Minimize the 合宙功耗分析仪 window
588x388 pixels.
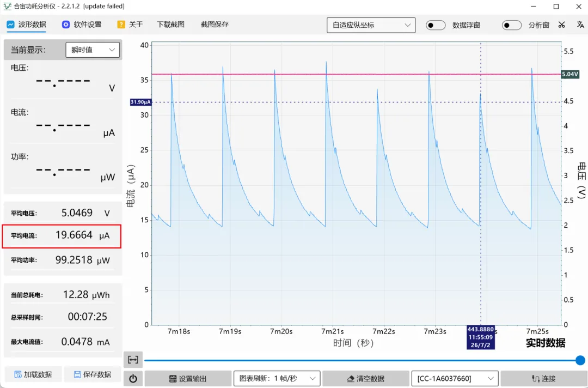[x=534, y=7]
